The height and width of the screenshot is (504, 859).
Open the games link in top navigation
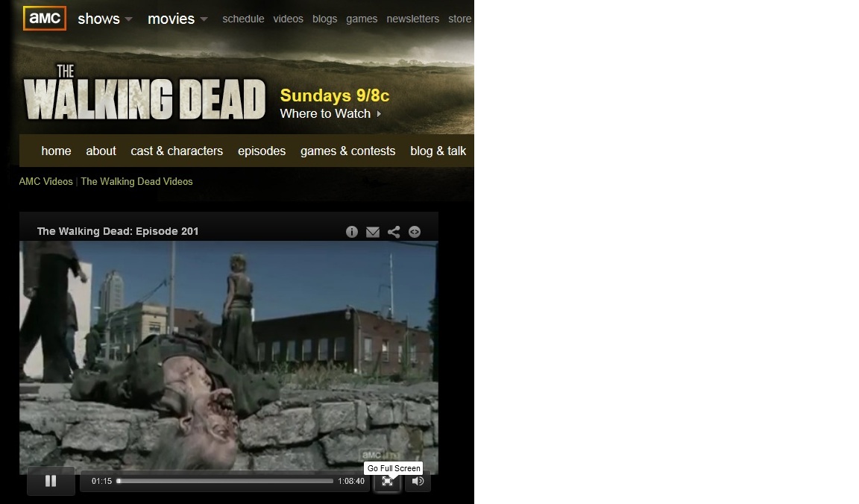[362, 19]
